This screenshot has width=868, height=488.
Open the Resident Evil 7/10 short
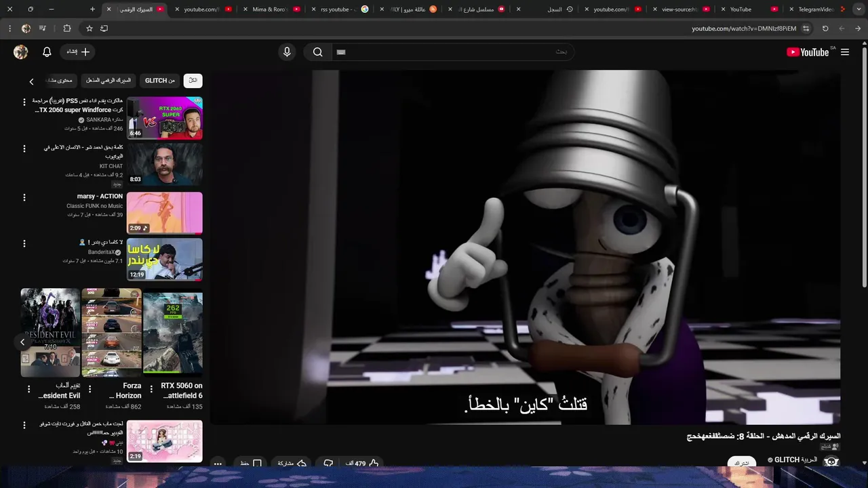[x=50, y=332]
